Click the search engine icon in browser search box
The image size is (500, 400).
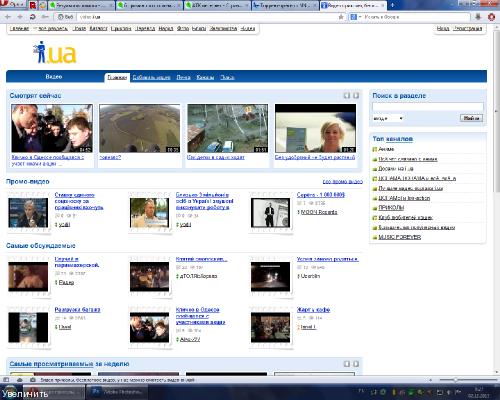coord(354,17)
